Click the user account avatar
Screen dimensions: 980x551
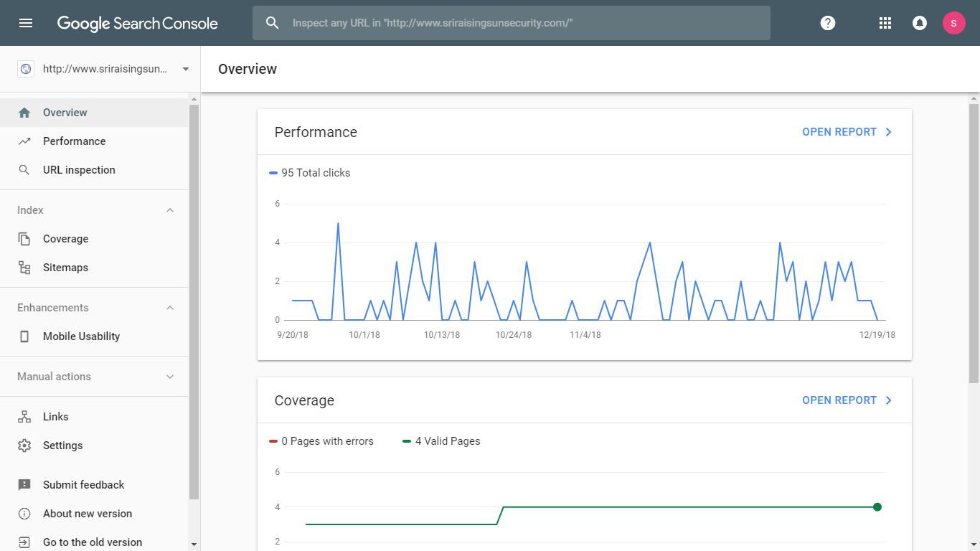tap(953, 23)
